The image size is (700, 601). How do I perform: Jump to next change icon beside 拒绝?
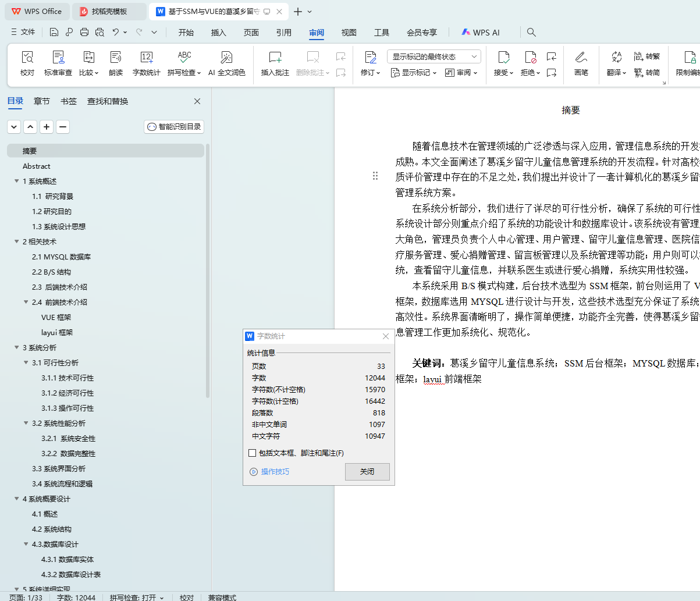(552, 73)
